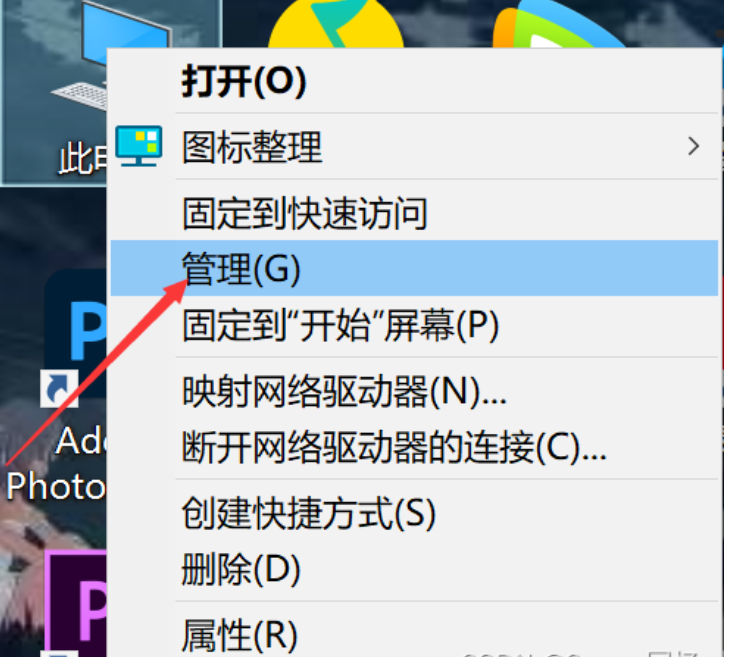This screenshot has width=743, height=657.
Task: Select 固定到"开始"屏幕(P) option
Action: [414, 325]
